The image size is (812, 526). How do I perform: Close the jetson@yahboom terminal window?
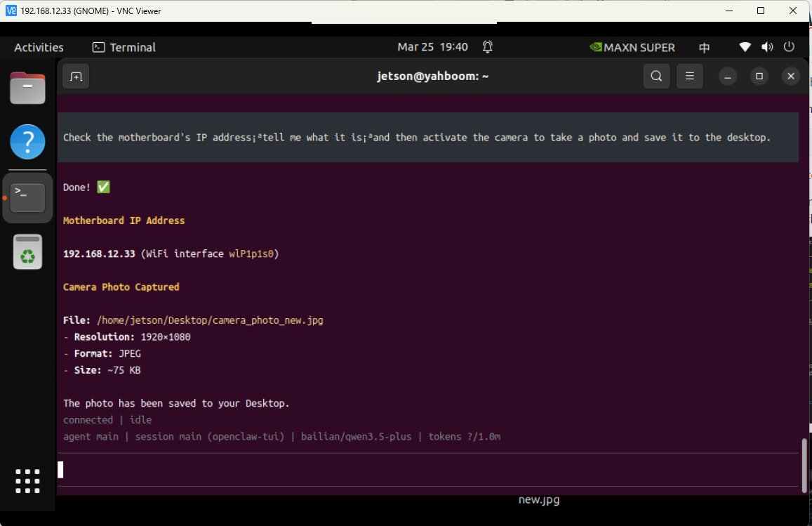(x=791, y=77)
